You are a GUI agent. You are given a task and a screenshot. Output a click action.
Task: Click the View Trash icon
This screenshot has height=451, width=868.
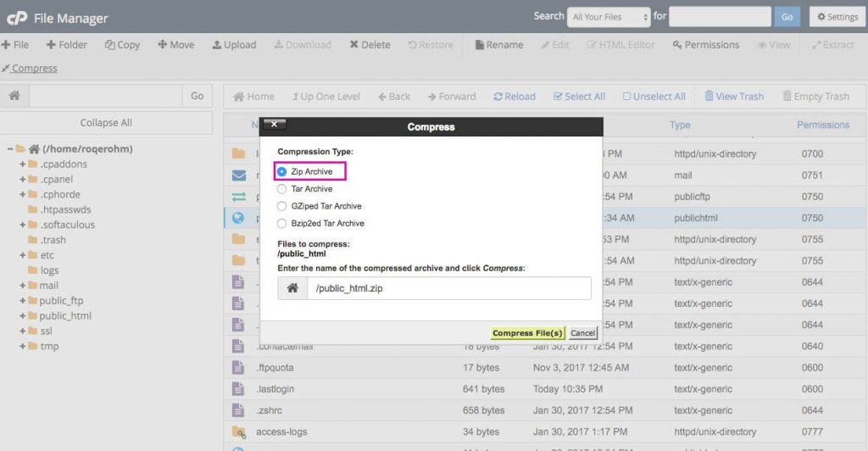pyautogui.click(x=709, y=97)
